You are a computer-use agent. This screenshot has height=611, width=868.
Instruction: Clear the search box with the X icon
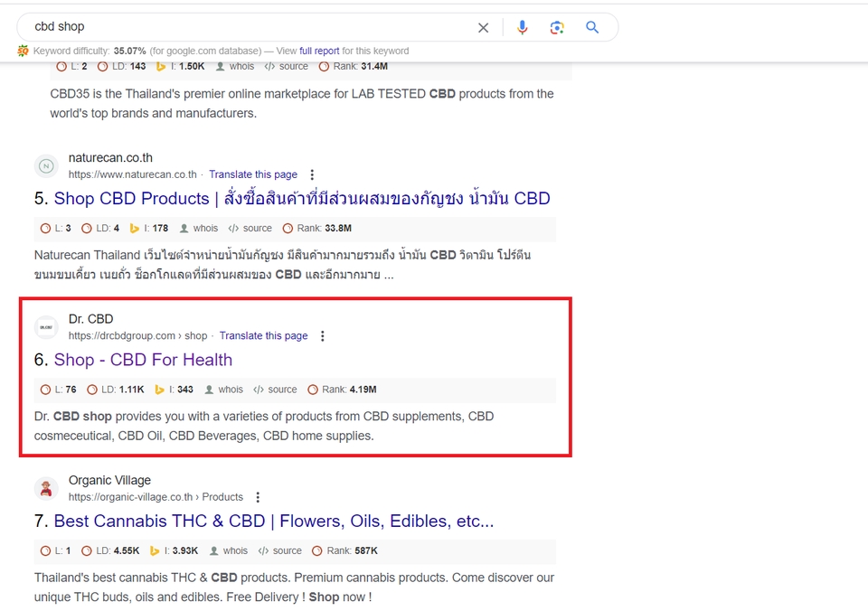click(x=483, y=28)
